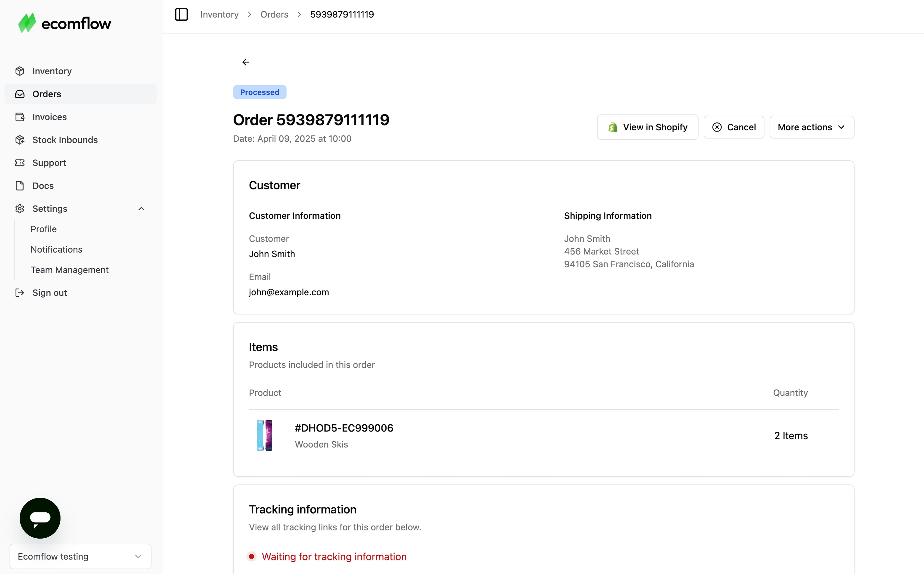The height and width of the screenshot is (574, 924).
Task: Click the Invoices wallet icon
Action: 20,117
